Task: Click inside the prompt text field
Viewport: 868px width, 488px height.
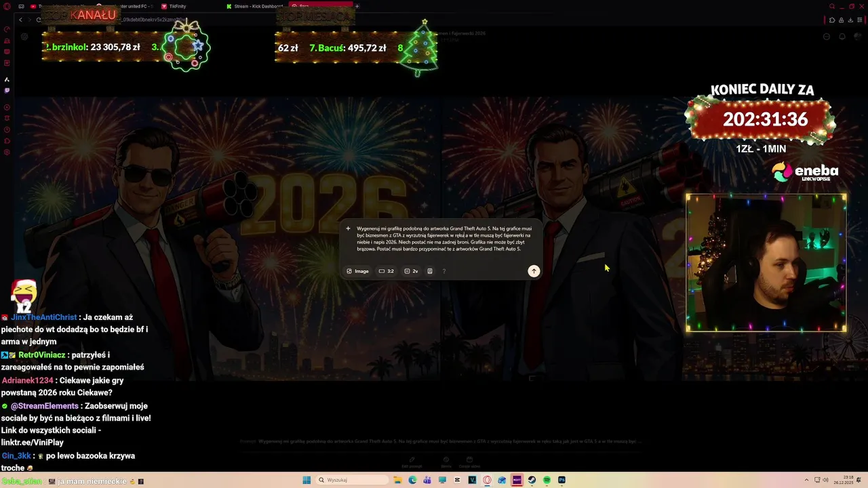Action: (x=444, y=239)
